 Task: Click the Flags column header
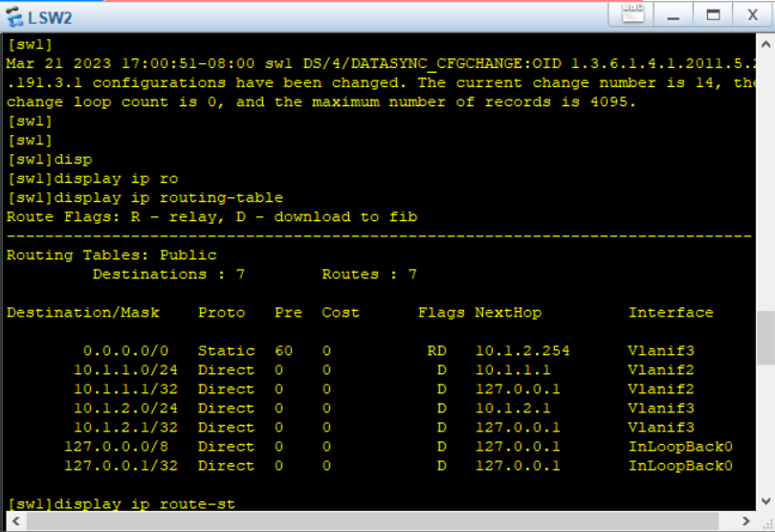point(441,313)
